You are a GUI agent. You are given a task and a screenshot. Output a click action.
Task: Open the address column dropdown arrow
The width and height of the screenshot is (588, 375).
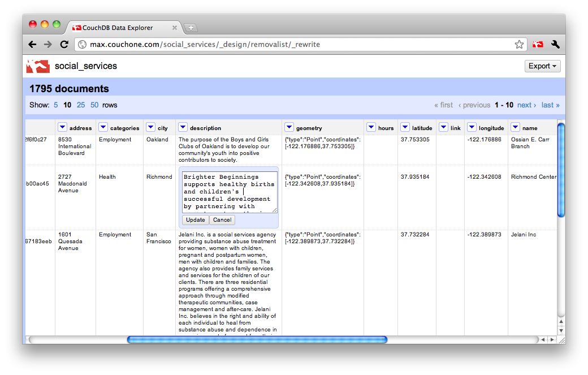(62, 127)
